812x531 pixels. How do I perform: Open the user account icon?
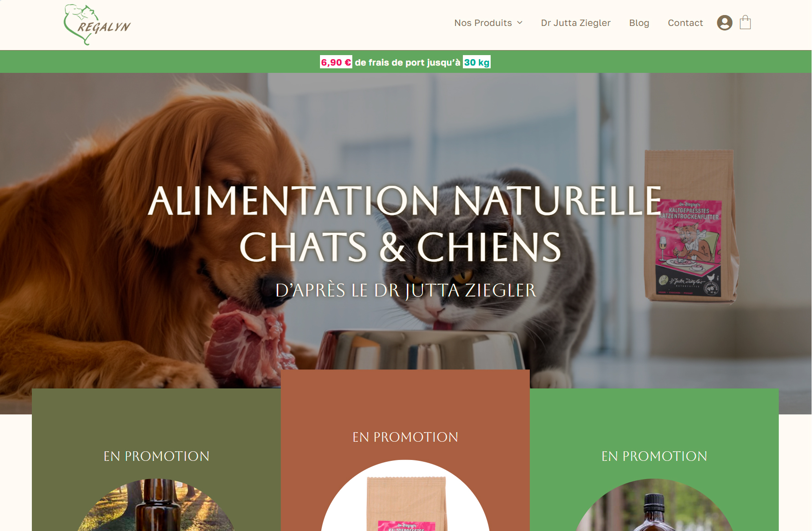coord(725,23)
